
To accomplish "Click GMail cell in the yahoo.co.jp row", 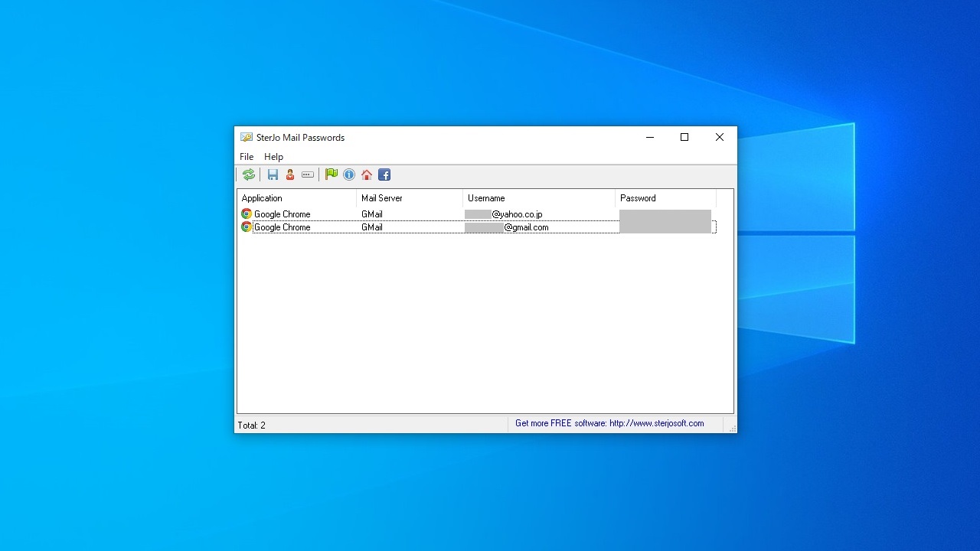I will tap(372, 214).
